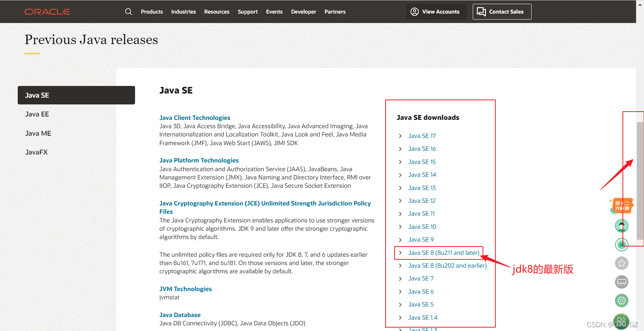Expand the Java SE 16 chevron
Image resolution: width=644 pixels, height=331 pixels.
point(400,149)
